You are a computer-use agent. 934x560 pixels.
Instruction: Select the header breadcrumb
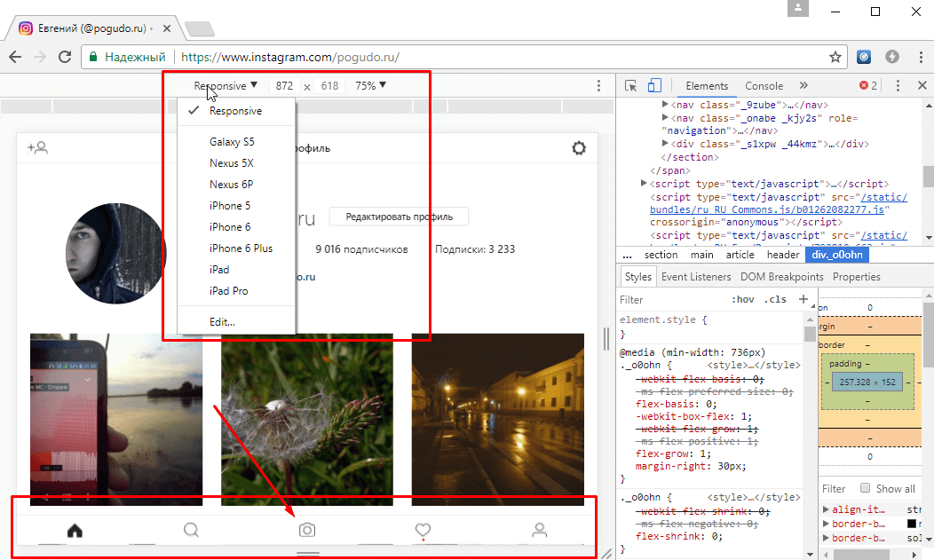point(783,255)
